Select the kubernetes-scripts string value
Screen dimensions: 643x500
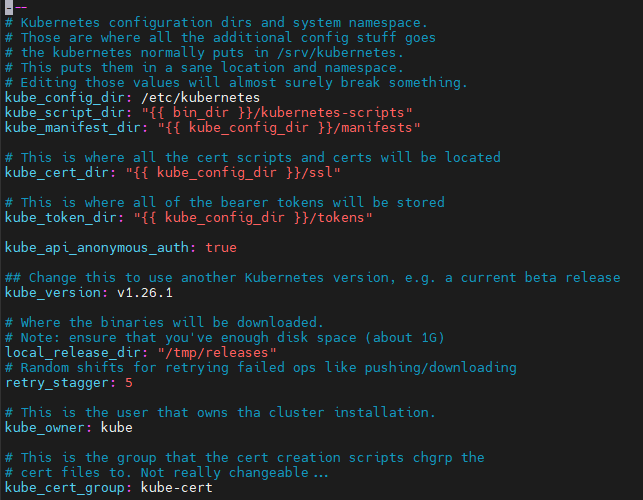(277, 113)
